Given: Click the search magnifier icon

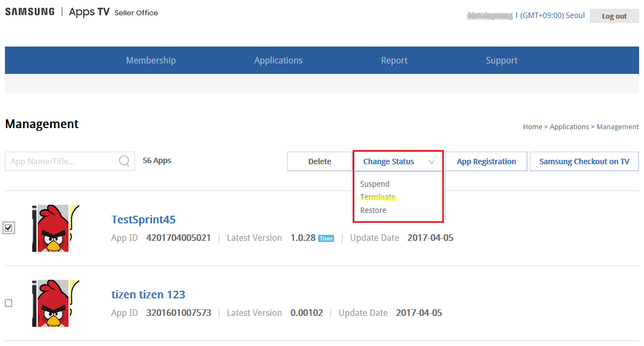Looking at the screenshot, I should 124,161.
